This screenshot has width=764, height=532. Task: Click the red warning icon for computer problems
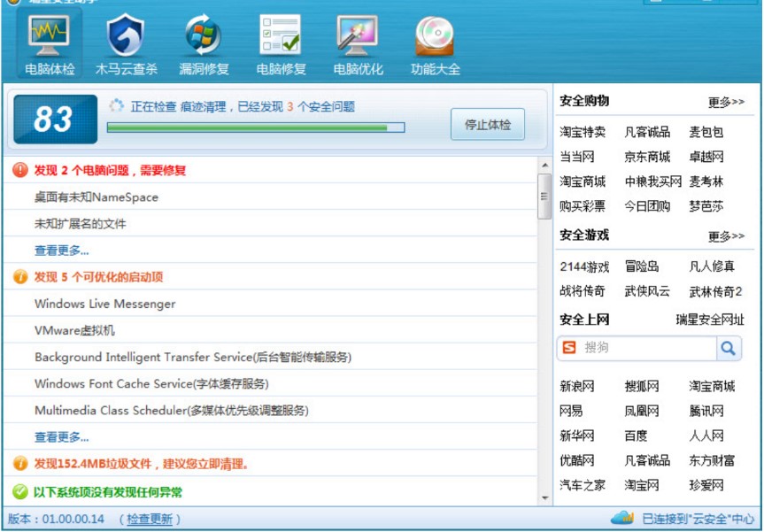click(x=20, y=170)
